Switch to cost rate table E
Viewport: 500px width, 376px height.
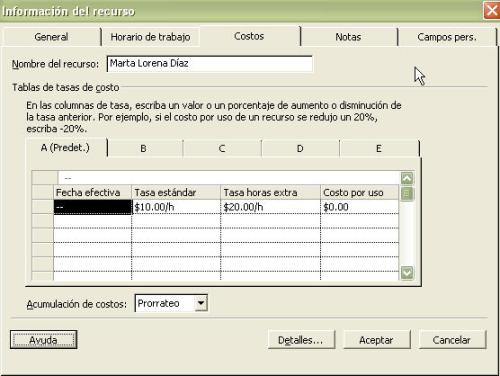379,148
